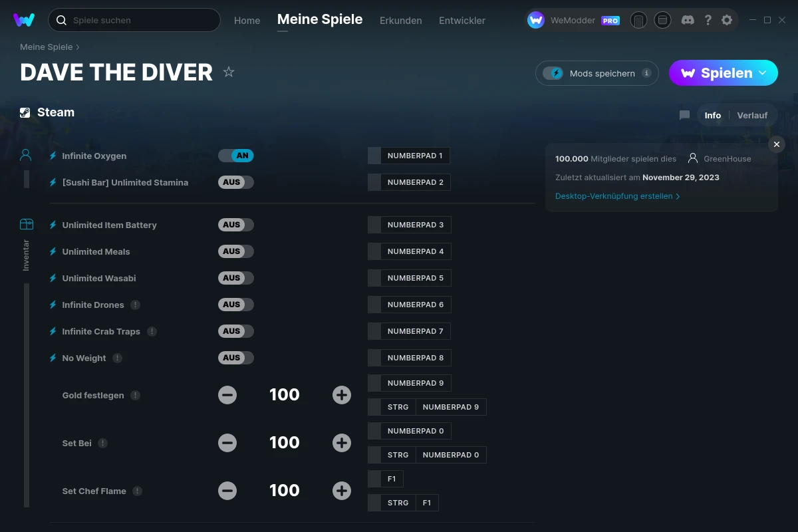Show info for Set Chef Flame
Screen dimensions: 798x532
[x=138, y=491]
